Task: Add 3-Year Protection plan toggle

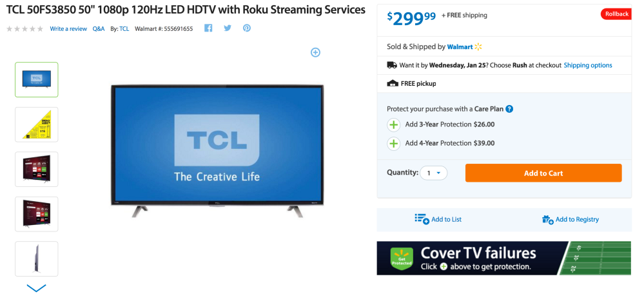Action: (394, 124)
